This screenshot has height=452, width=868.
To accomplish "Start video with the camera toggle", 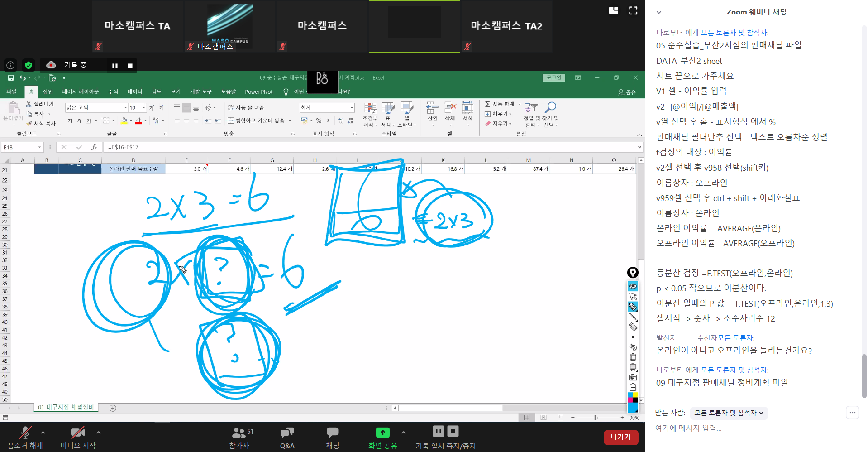I will [x=78, y=438].
